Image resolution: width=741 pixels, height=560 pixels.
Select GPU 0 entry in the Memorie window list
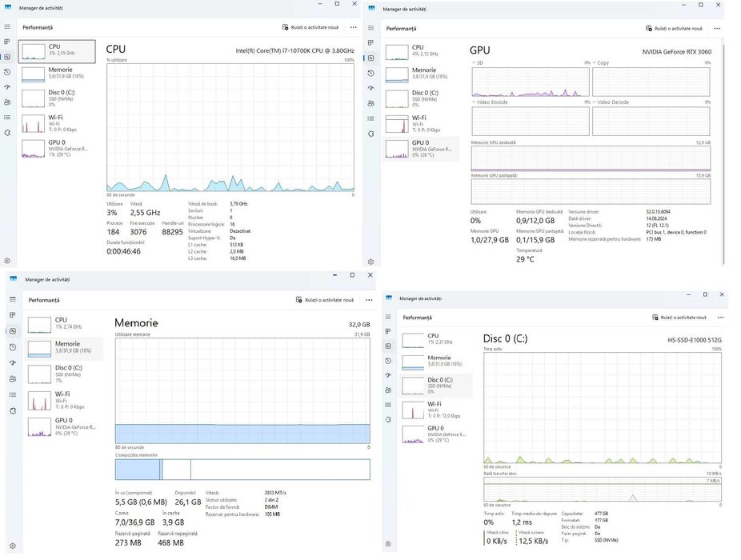(64, 426)
